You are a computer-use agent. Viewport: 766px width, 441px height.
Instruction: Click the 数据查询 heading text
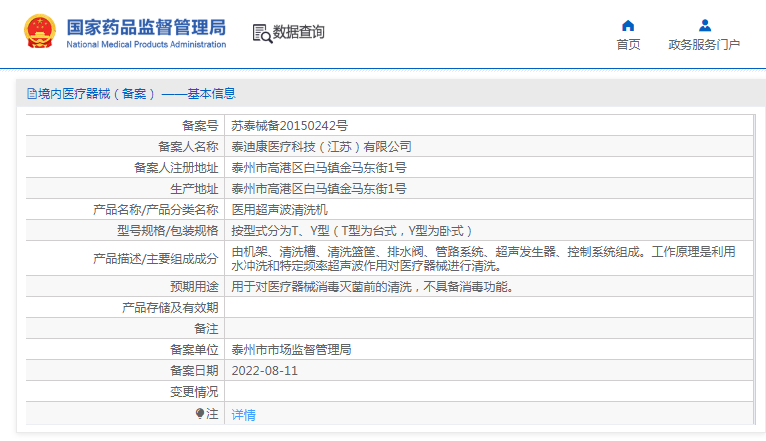298,32
